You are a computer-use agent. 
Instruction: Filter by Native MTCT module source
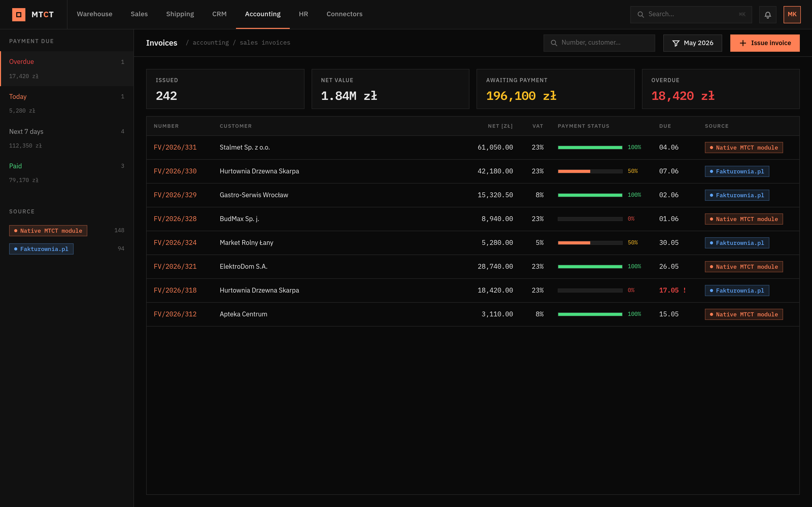pos(48,231)
